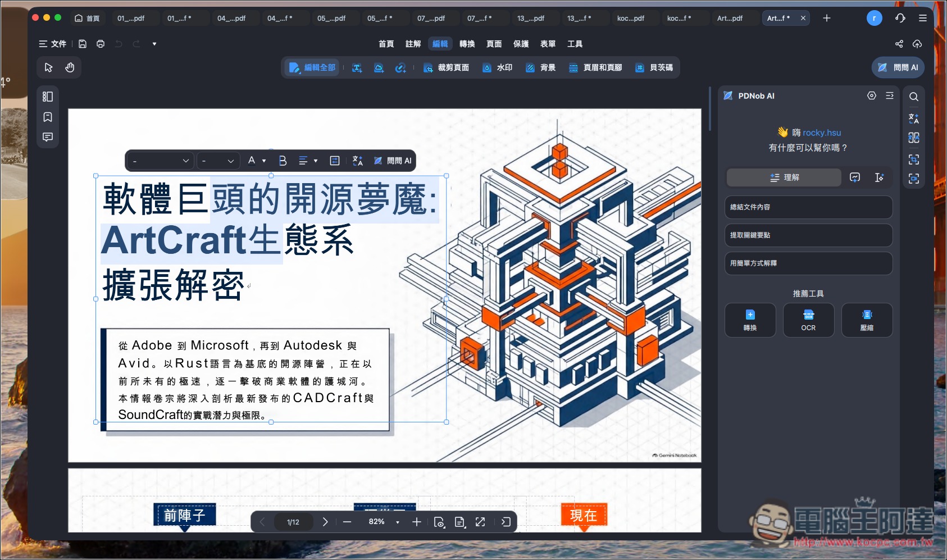Collapse the PDNob AI side panel

[890, 95]
